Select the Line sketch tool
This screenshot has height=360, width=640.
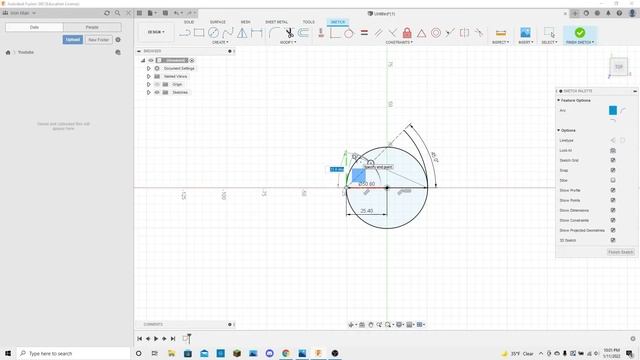click(x=185, y=33)
